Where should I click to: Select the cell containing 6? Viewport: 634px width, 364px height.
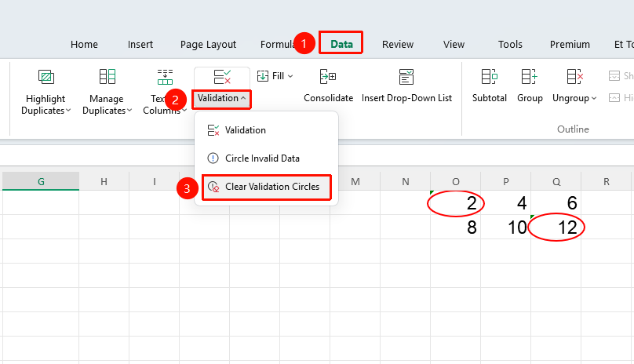coord(556,202)
